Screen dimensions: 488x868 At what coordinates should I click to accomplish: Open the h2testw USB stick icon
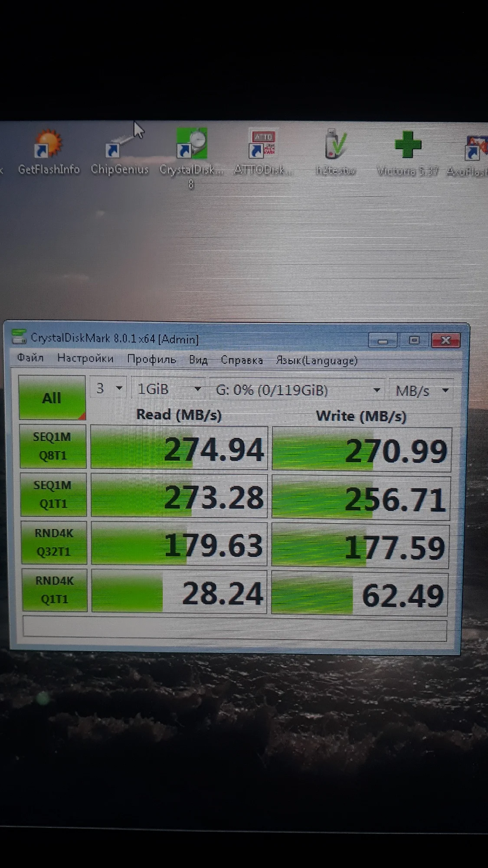(335, 145)
